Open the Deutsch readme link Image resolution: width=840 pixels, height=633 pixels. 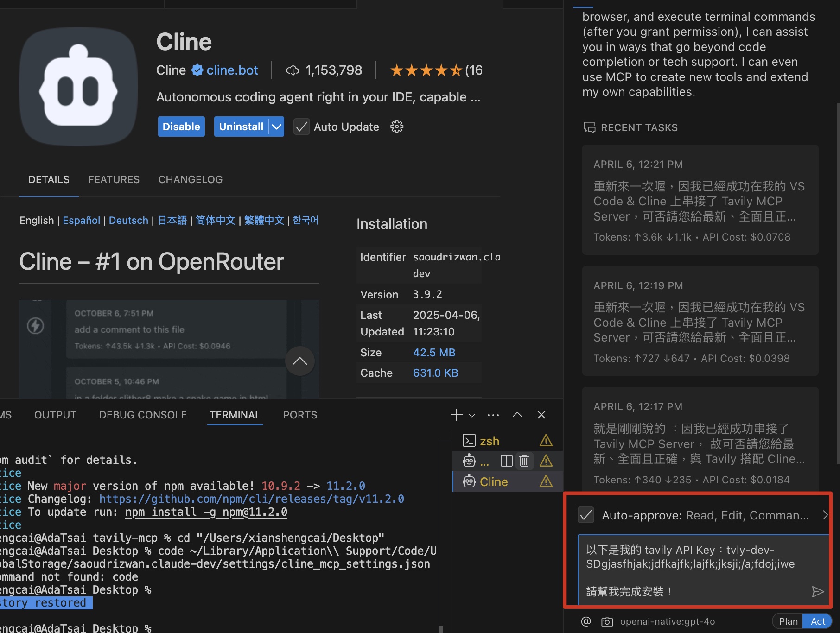(128, 220)
